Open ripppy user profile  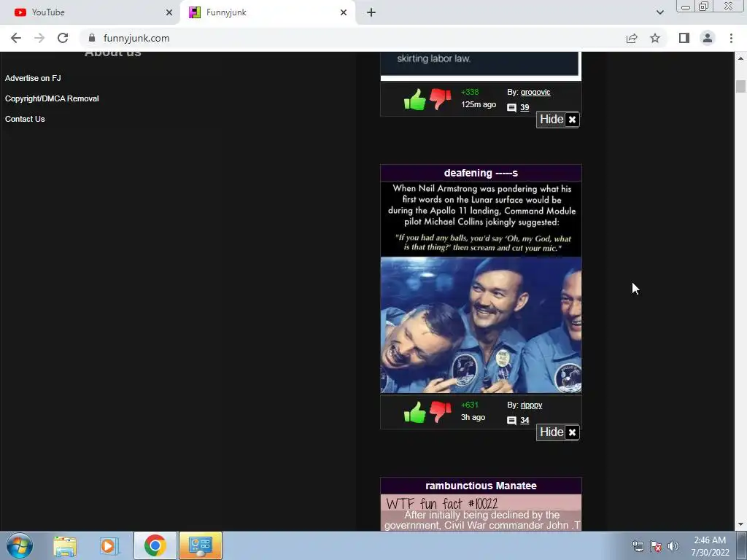point(531,405)
